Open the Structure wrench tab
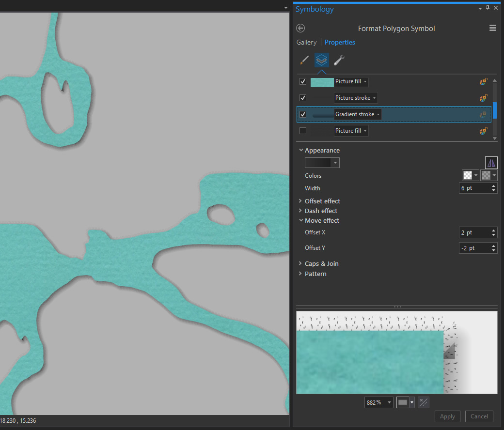Screen dimensions: 504x430 pos(339,60)
